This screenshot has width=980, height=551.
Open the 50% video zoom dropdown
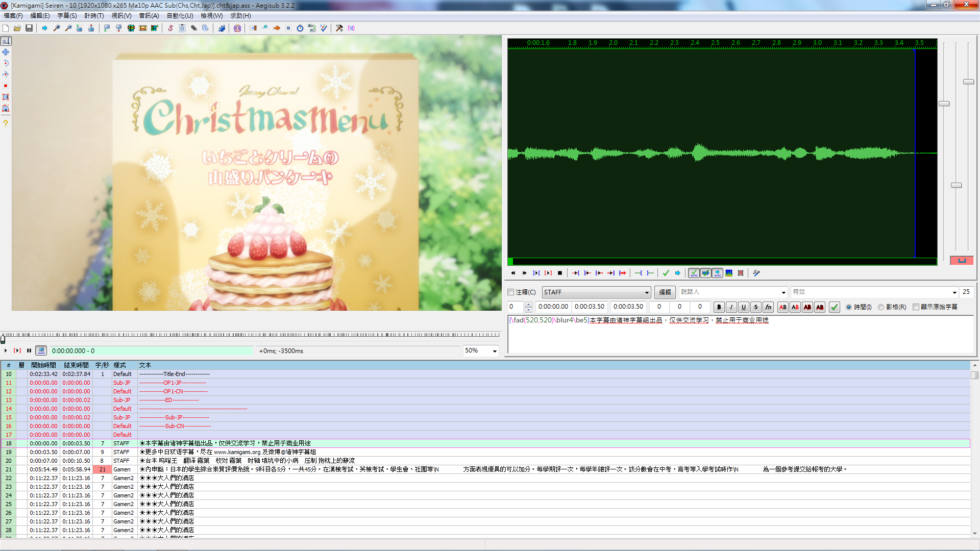click(x=494, y=351)
